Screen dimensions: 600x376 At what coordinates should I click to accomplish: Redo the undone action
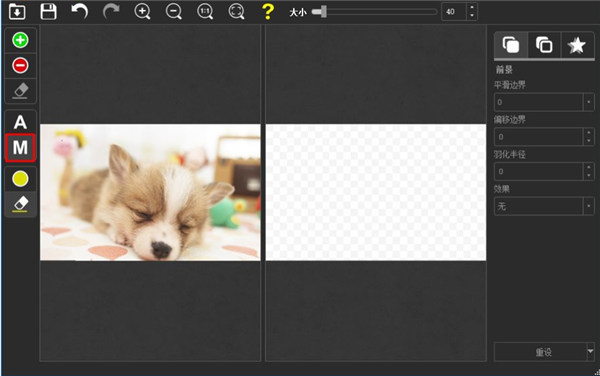pyautogui.click(x=111, y=11)
